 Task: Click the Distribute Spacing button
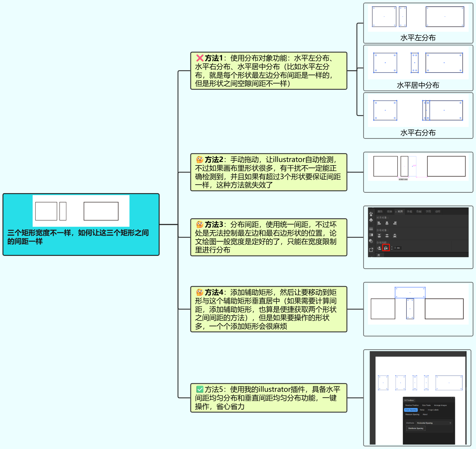point(416,428)
